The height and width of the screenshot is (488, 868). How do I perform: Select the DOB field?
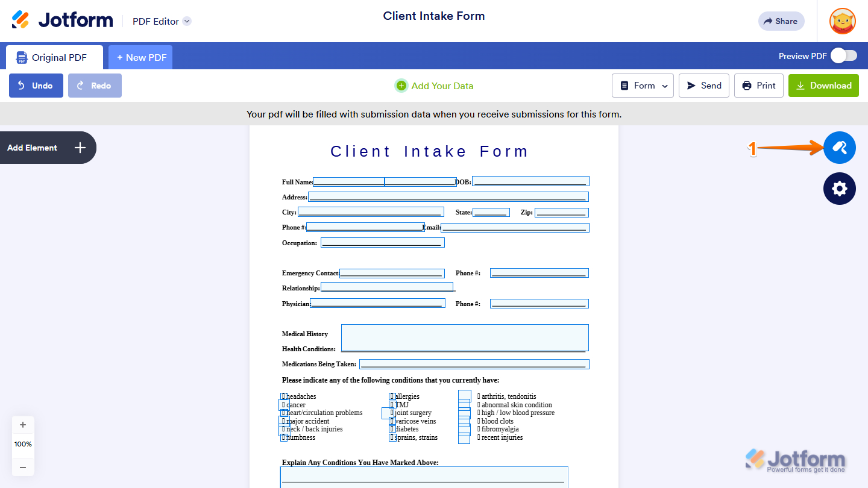530,181
